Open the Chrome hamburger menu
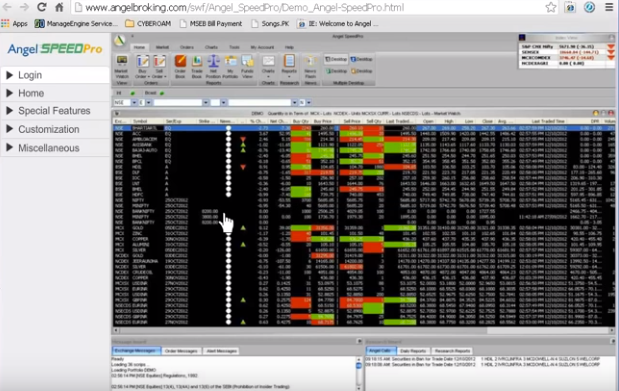 pos(609,7)
